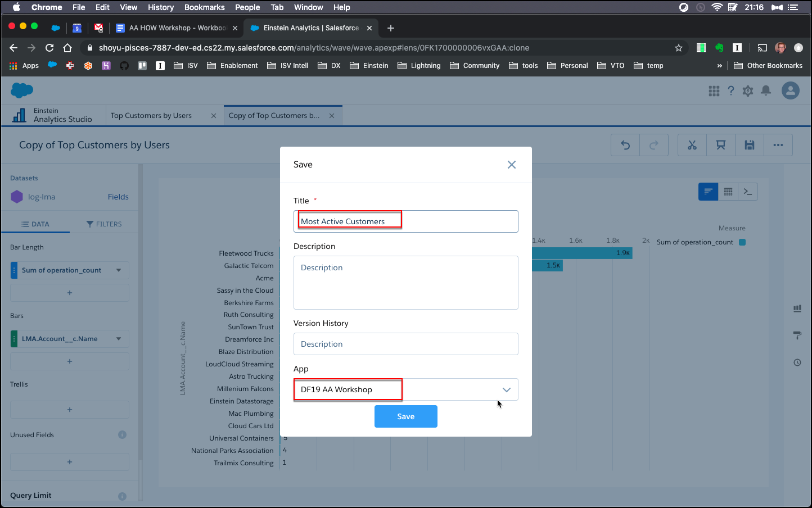
Task: Open Chrome's File menu
Action: [x=79, y=7]
